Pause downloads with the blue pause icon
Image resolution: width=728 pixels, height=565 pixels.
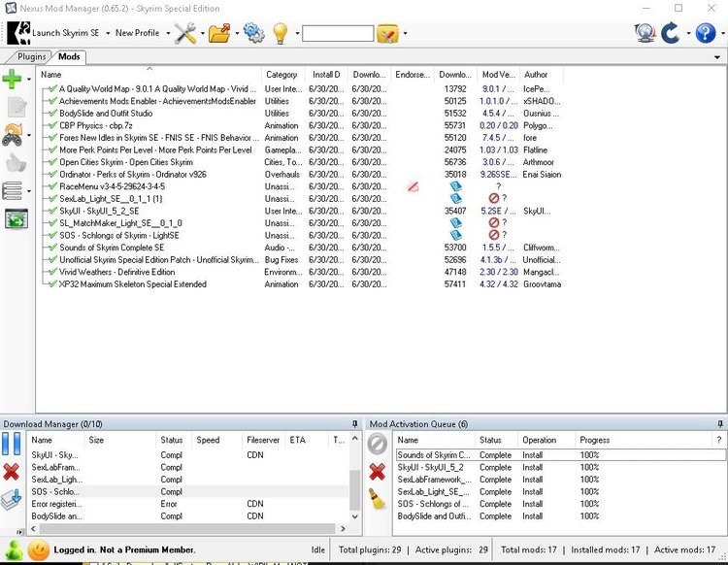11,444
